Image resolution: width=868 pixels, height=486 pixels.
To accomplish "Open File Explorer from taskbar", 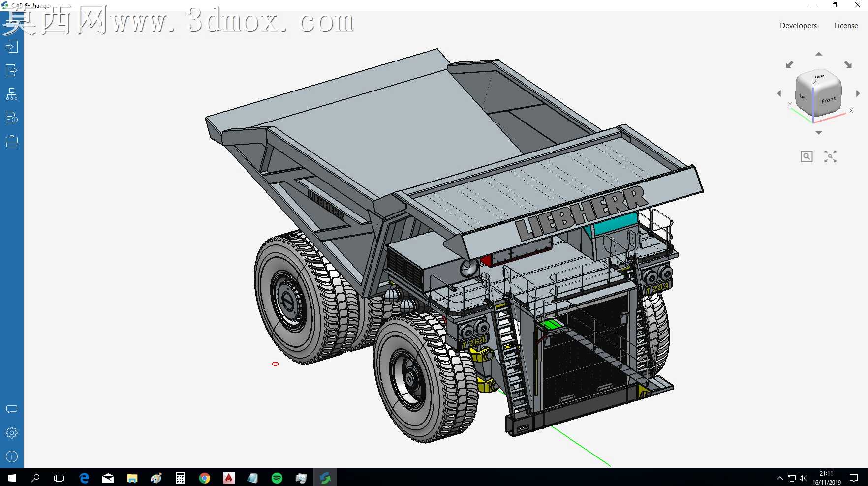I will pyautogui.click(x=132, y=478).
